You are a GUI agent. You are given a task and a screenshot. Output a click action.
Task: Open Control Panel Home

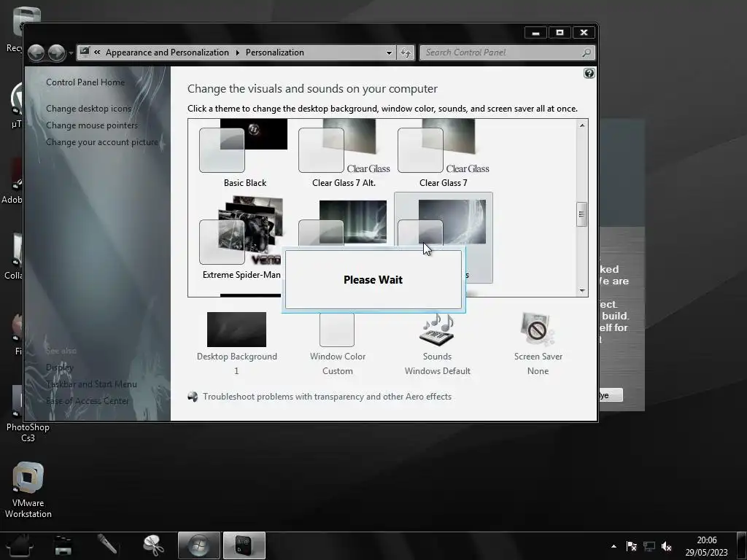point(85,82)
